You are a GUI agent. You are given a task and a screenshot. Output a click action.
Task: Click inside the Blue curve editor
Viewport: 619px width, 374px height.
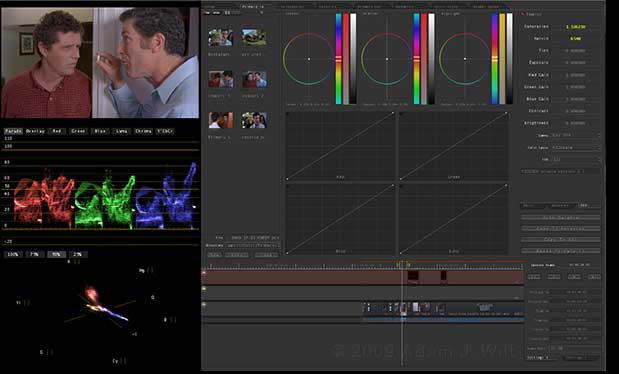pyautogui.click(x=340, y=219)
